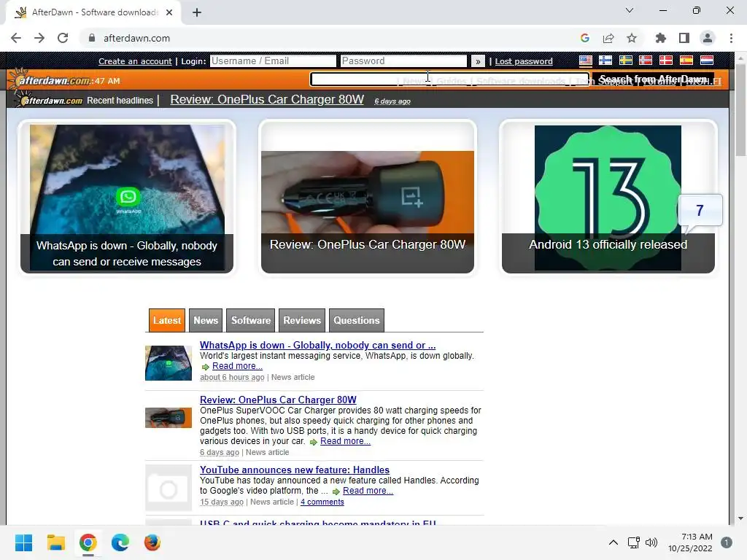Toggle the browser side panel icon

pyautogui.click(x=684, y=38)
